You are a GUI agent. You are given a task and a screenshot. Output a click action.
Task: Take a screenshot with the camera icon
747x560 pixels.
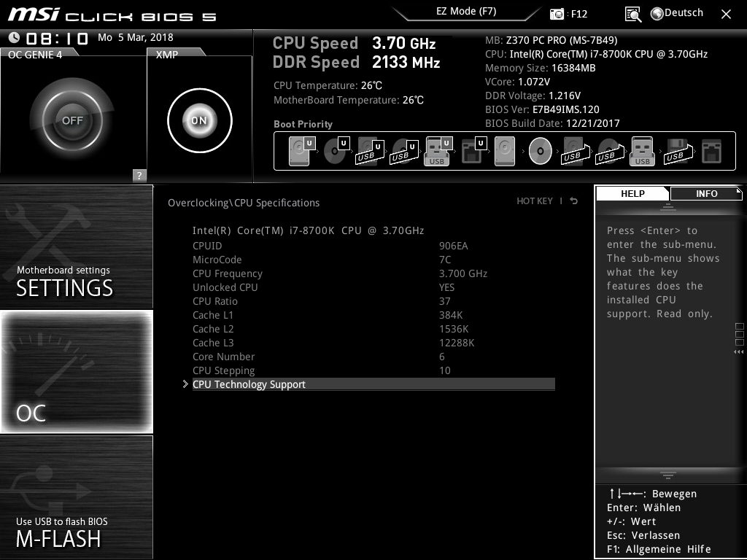point(557,14)
